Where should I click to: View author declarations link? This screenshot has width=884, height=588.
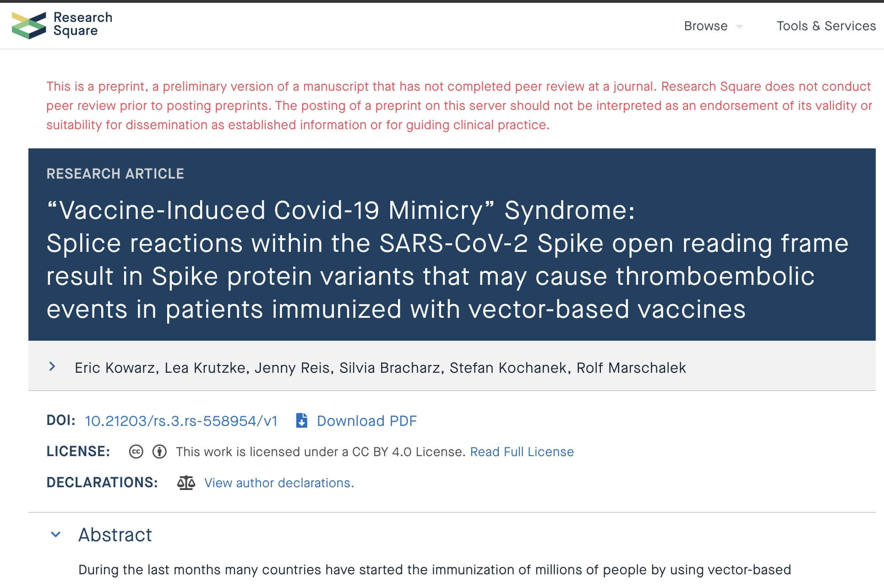pyautogui.click(x=279, y=483)
